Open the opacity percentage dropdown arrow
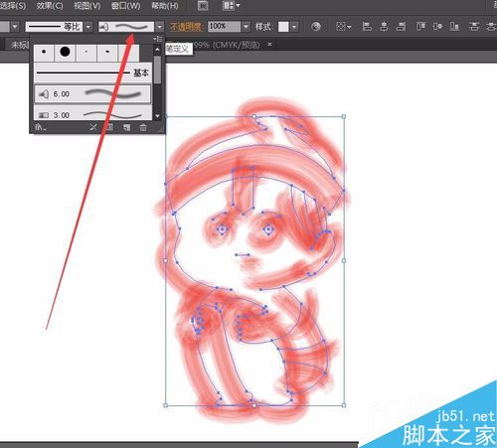497x448 pixels. (246, 26)
